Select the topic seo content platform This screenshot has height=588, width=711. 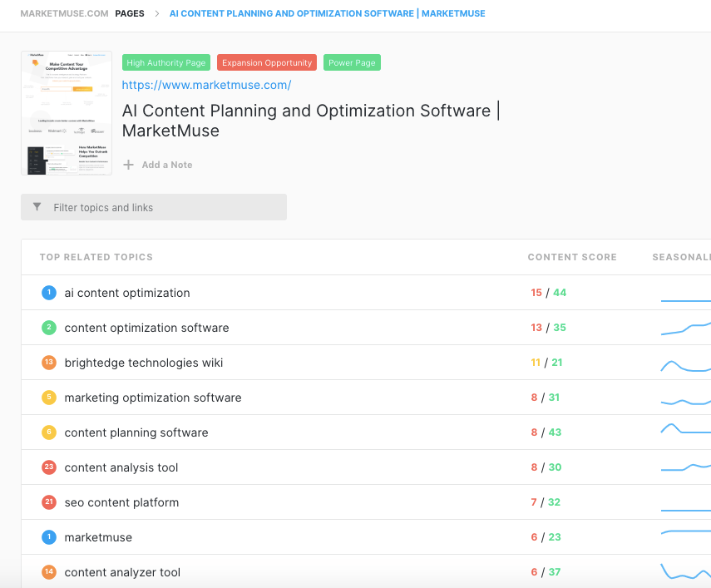121,502
